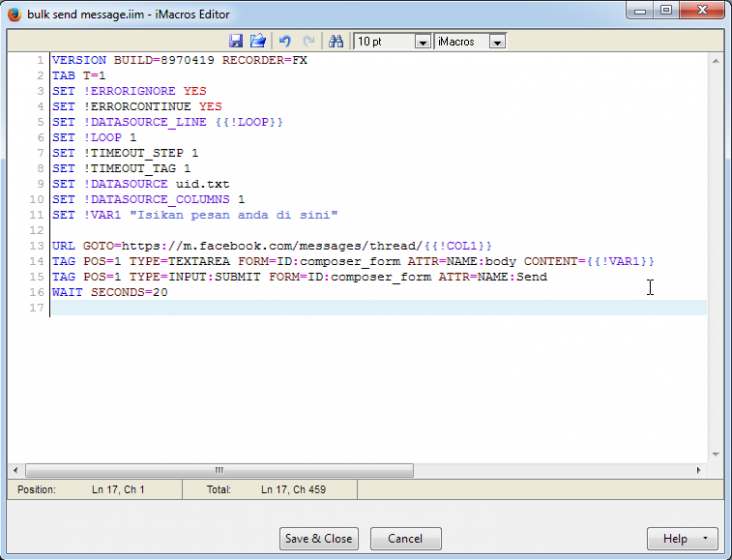This screenshot has width=732, height=560.
Task: Click the Cancel button
Action: point(405,539)
